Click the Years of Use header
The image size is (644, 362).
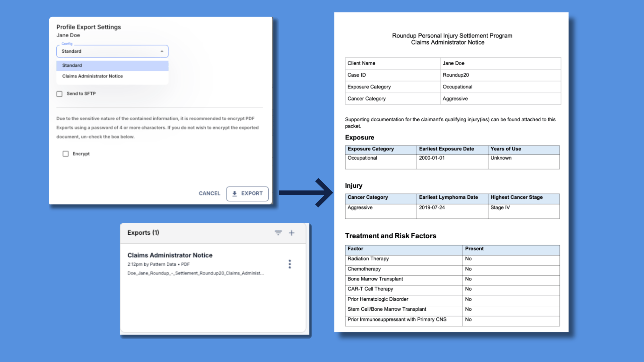point(524,150)
